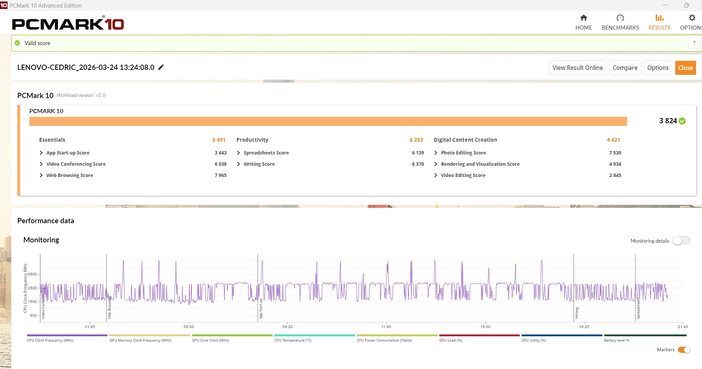Open the Benchmarks gauge icon
The image size is (702, 369).
(620, 18)
